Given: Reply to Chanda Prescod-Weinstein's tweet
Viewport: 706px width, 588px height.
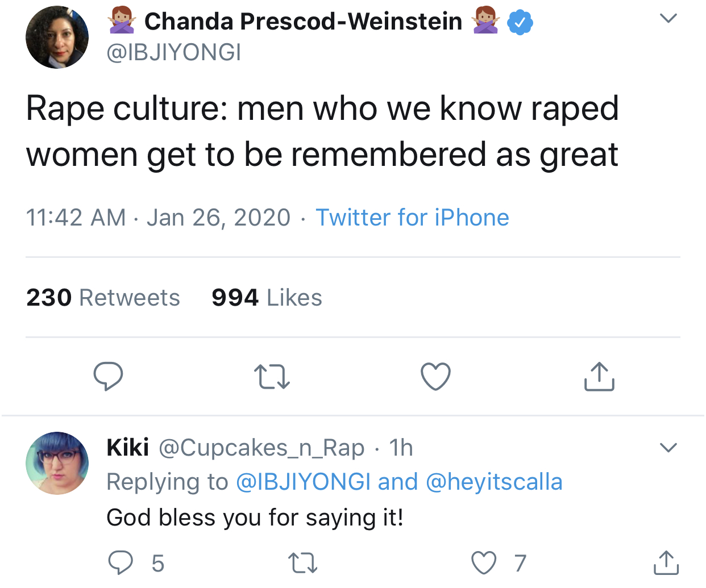Looking at the screenshot, I should (x=108, y=376).
